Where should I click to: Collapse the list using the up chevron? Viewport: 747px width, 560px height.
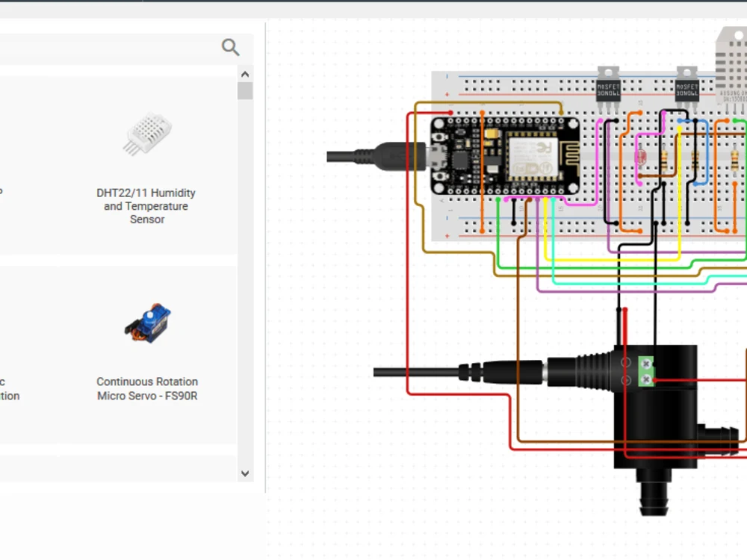pos(245,73)
